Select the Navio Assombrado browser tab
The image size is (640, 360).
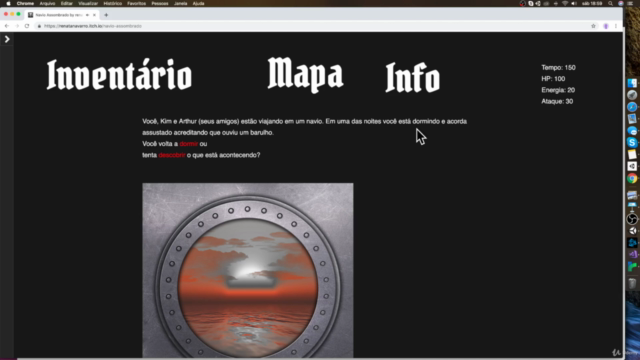point(61,15)
